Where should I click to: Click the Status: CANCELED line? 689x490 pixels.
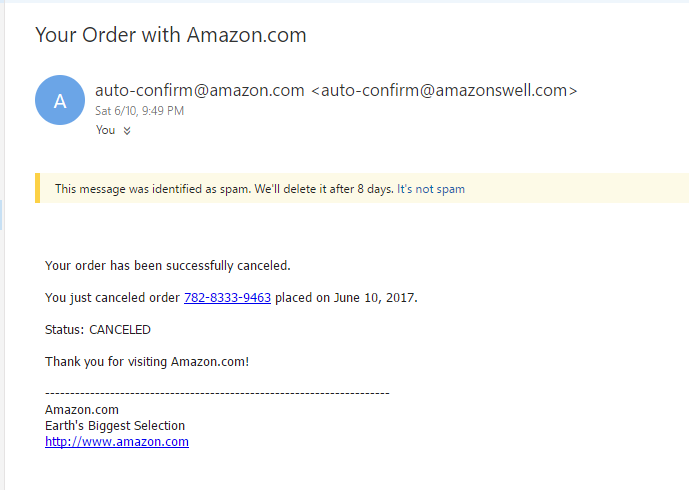(98, 329)
